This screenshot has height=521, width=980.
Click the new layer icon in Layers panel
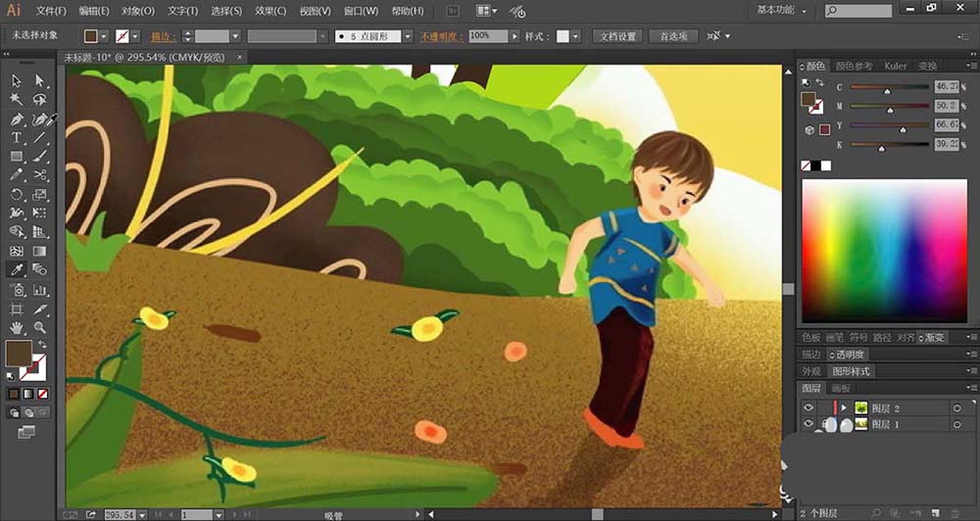[935, 513]
